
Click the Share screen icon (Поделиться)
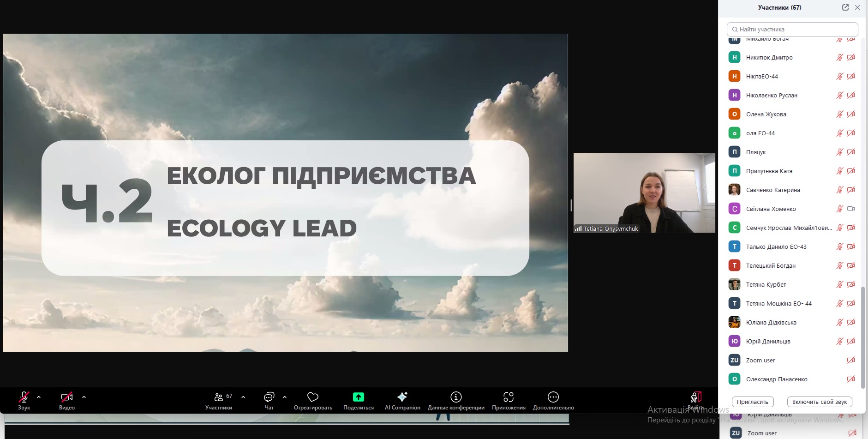click(358, 397)
